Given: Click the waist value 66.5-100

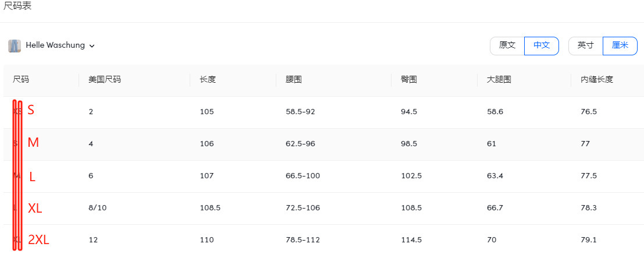Looking at the screenshot, I should (x=303, y=175).
